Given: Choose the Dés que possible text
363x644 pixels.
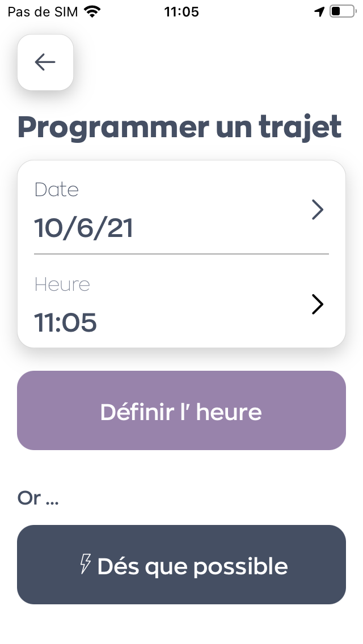Looking at the screenshot, I should [192, 566].
